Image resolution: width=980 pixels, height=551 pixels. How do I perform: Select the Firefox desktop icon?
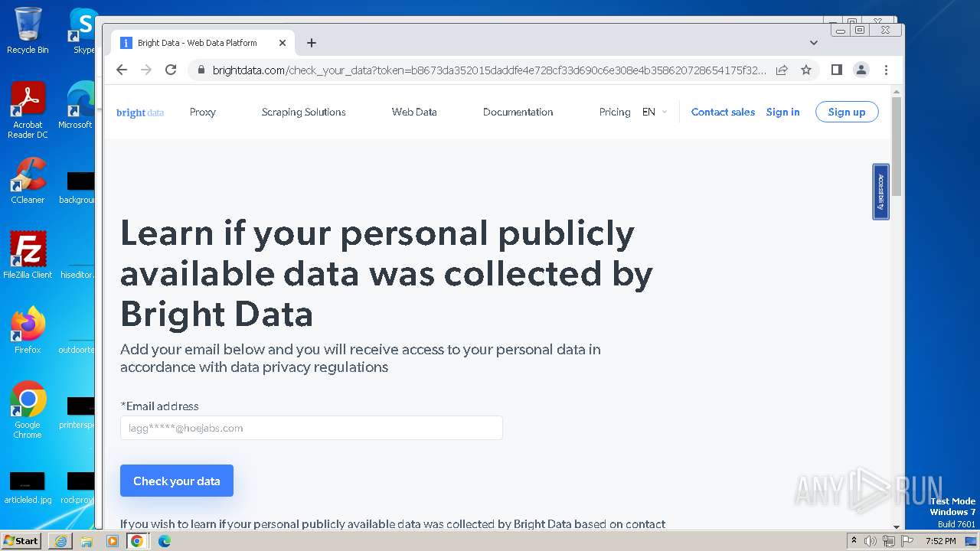click(28, 331)
